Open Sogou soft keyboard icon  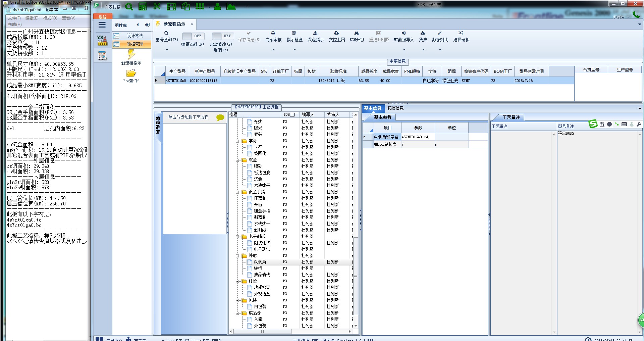(624, 124)
